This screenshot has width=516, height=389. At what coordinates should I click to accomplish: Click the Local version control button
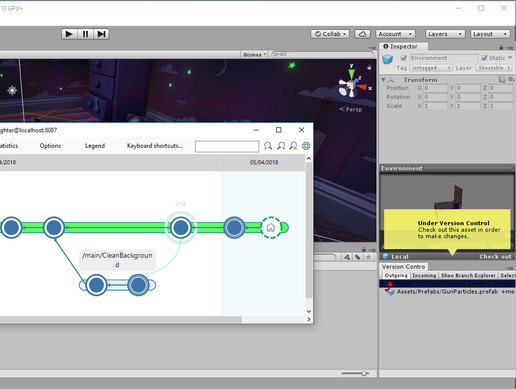point(396,256)
